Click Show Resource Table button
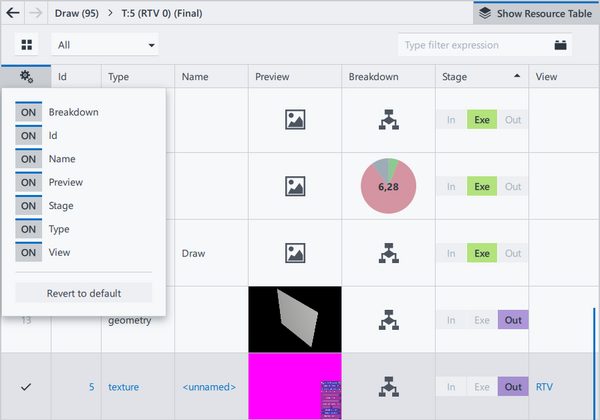 pos(536,13)
